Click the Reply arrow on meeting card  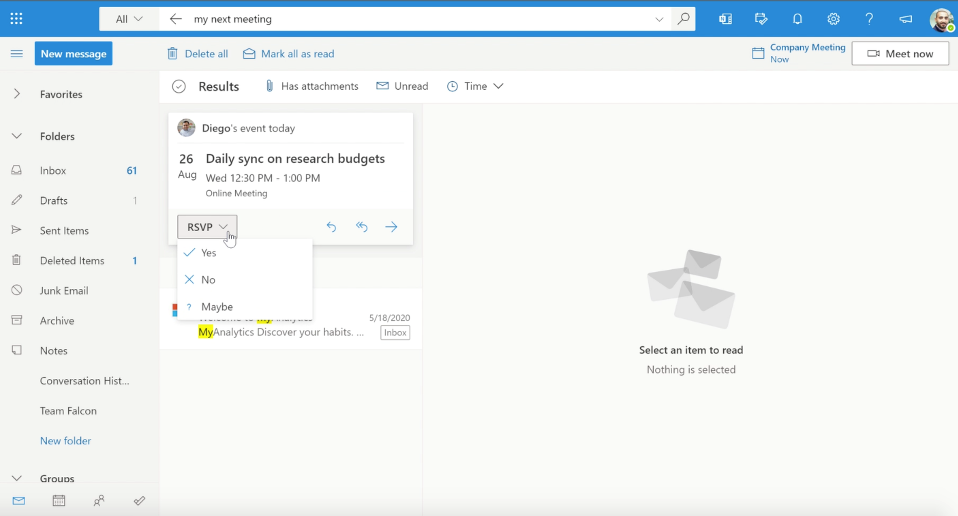[331, 227]
